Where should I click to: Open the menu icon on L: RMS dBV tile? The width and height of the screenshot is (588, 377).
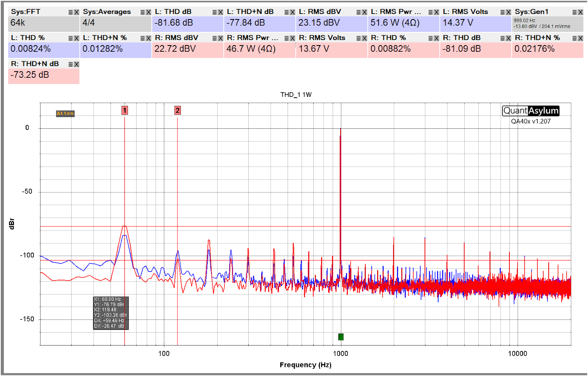[359, 12]
